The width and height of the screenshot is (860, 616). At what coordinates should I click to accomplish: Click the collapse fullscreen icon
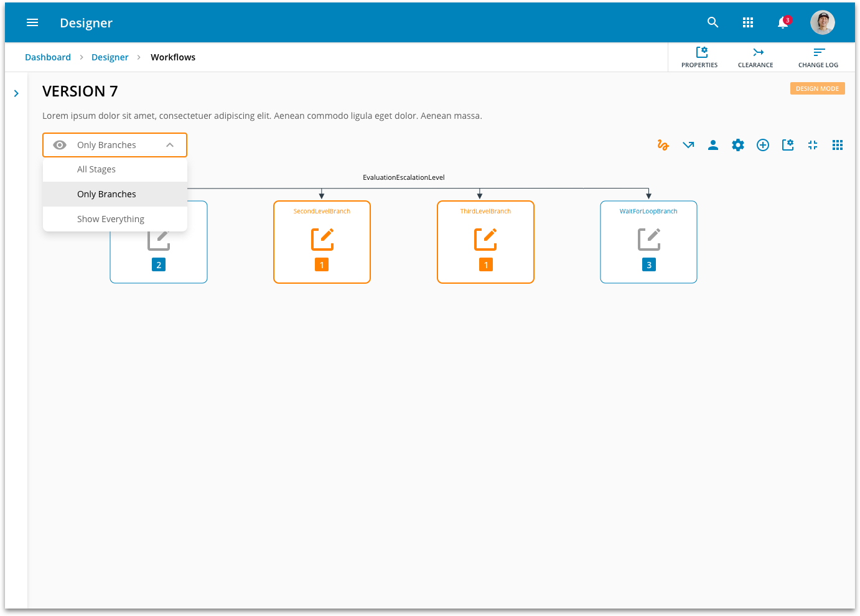[813, 145]
